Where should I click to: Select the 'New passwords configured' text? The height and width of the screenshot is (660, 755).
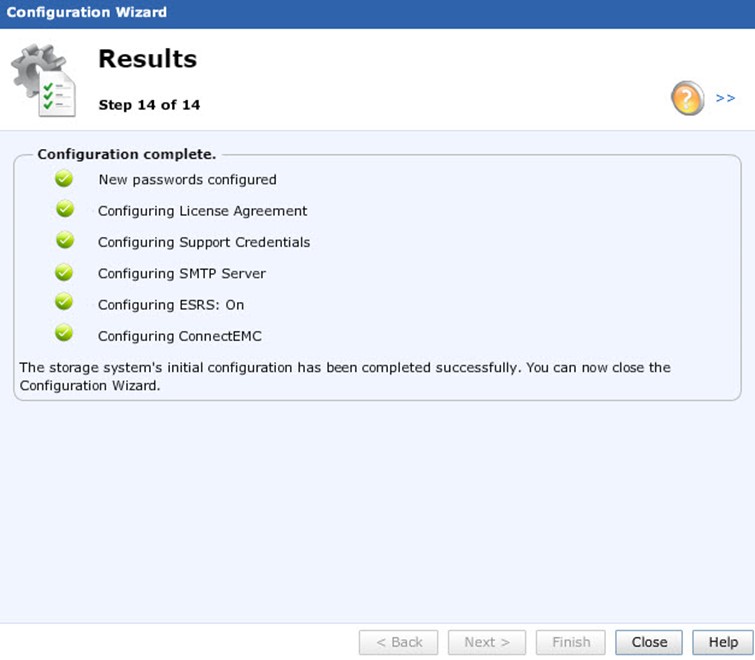[187, 180]
